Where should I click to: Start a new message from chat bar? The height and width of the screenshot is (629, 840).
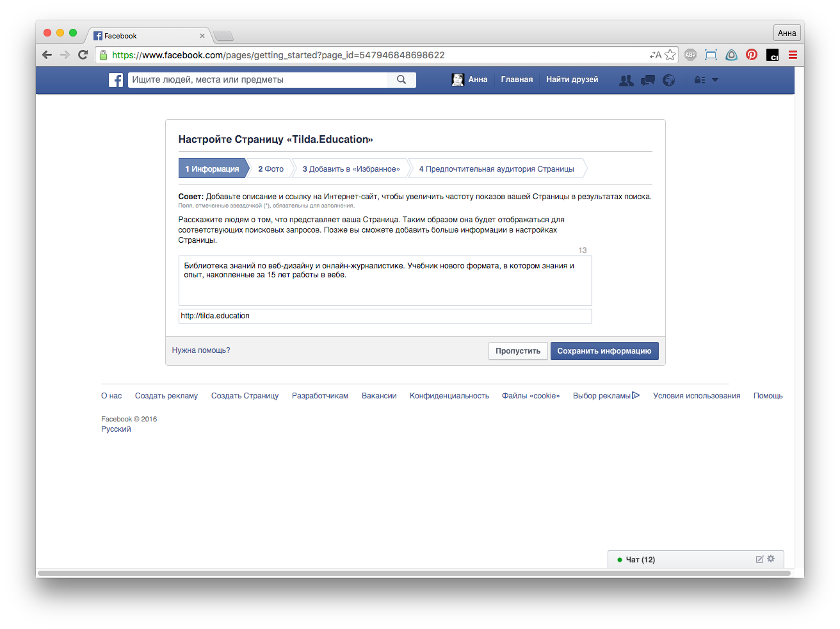pyautogui.click(x=759, y=559)
